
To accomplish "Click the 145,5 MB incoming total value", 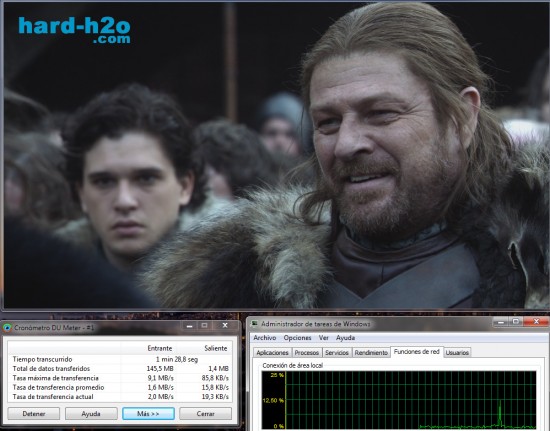I will click(x=160, y=369).
